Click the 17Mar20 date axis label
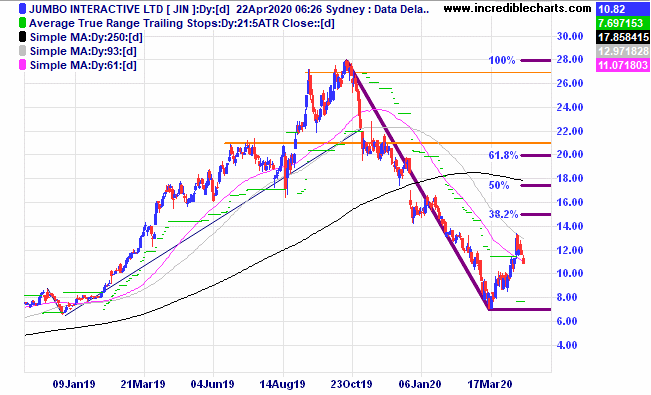This screenshot has width=651, height=395. pyautogui.click(x=490, y=384)
